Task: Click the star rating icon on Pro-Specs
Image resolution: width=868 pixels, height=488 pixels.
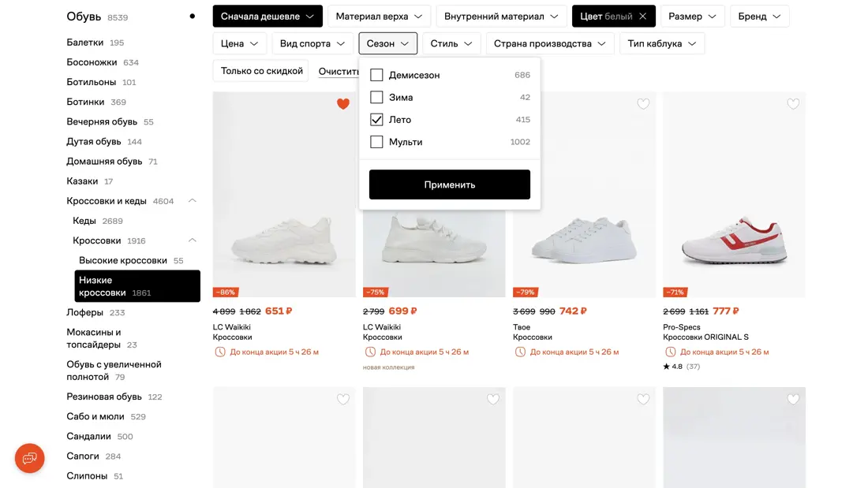Action: (x=667, y=367)
